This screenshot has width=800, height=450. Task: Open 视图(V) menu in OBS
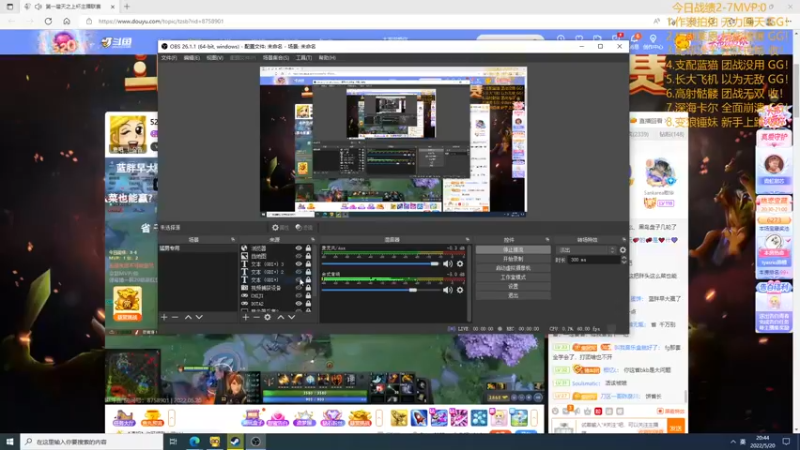pyautogui.click(x=214, y=58)
